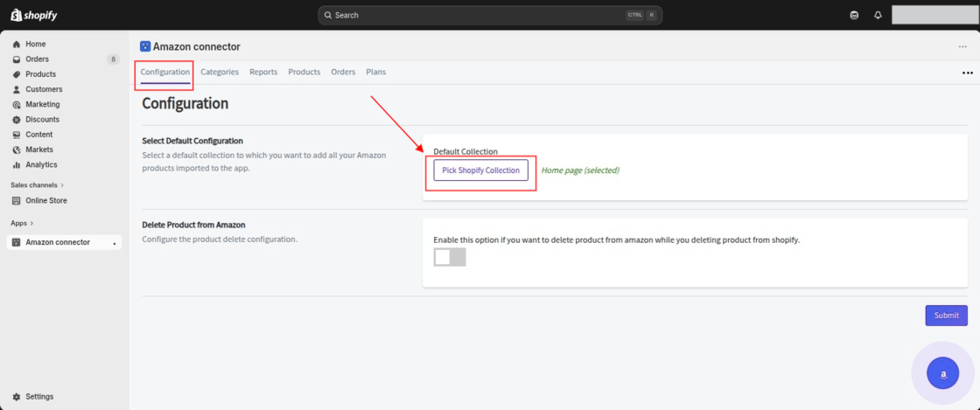Click the Settings gear icon
980x410 pixels.
click(x=17, y=397)
